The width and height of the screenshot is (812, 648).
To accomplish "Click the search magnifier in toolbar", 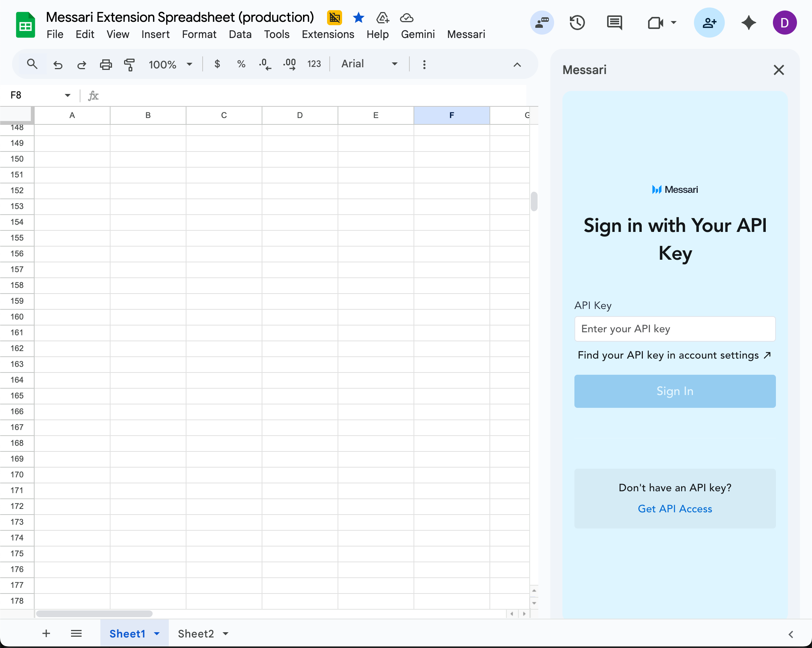I will (32, 64).
